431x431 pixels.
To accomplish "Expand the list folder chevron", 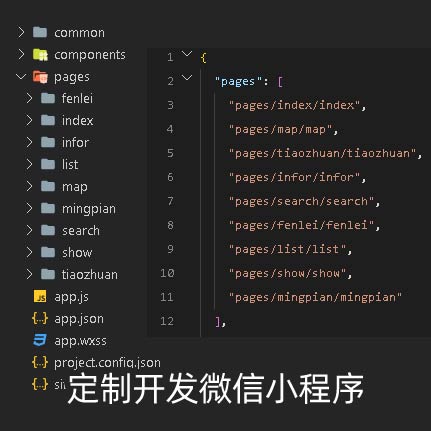I will pyautogui.click(x=29, y=164).
